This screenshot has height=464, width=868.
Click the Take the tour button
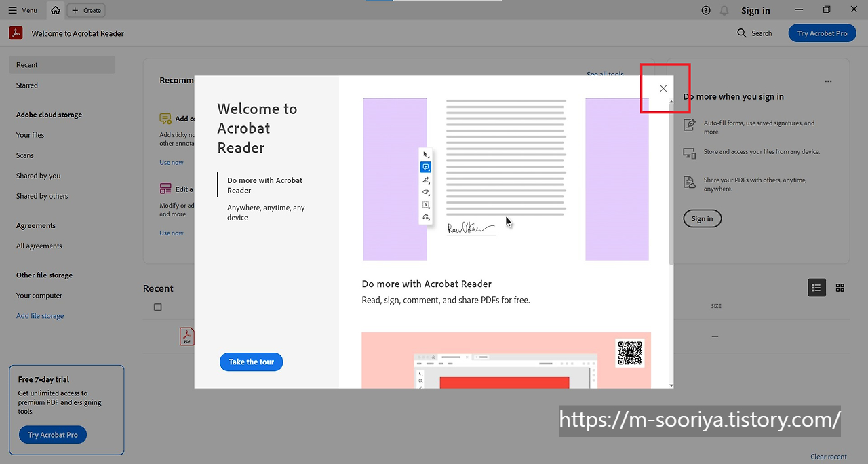point(251,362)
